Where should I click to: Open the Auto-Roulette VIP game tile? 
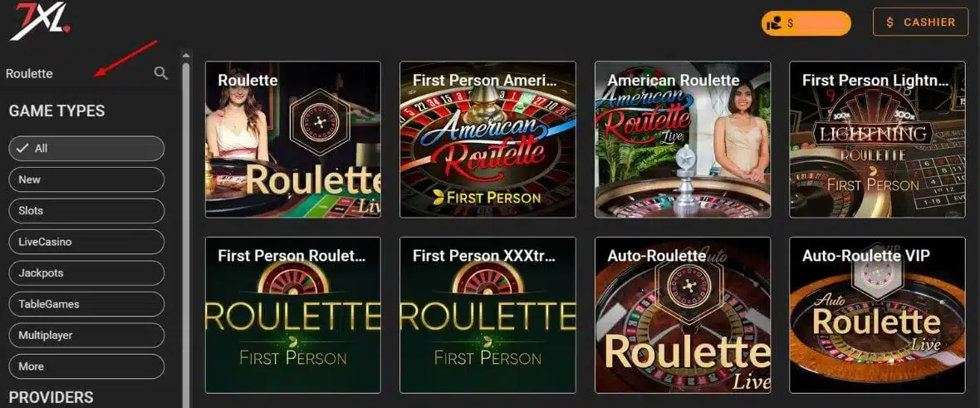[x=878, y=315]
